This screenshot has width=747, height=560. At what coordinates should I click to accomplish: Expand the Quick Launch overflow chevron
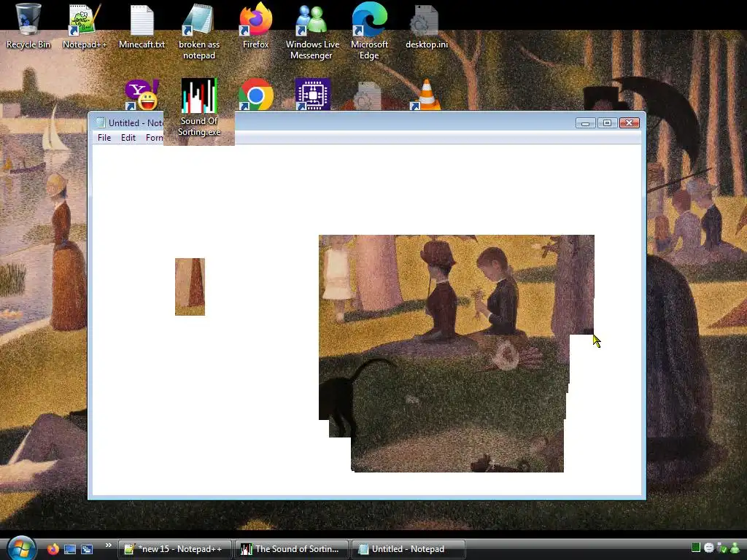[109, 545]
